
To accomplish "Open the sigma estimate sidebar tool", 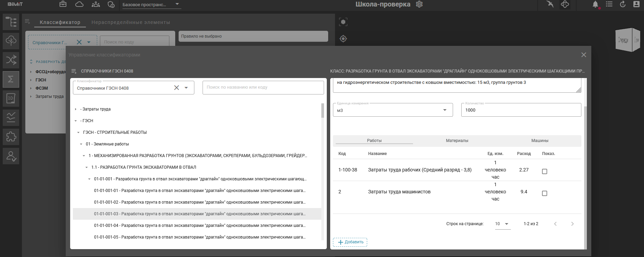I will tap(11, 79).
